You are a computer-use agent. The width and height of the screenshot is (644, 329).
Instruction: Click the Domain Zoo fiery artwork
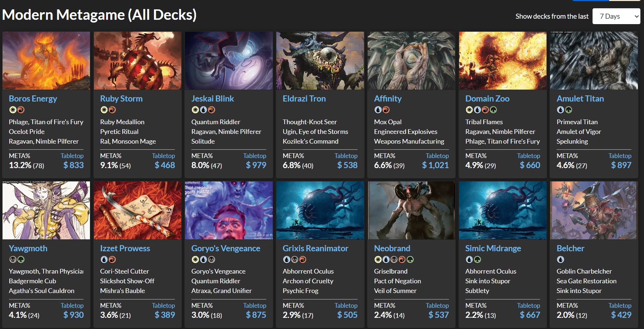(x=503, y=60)
